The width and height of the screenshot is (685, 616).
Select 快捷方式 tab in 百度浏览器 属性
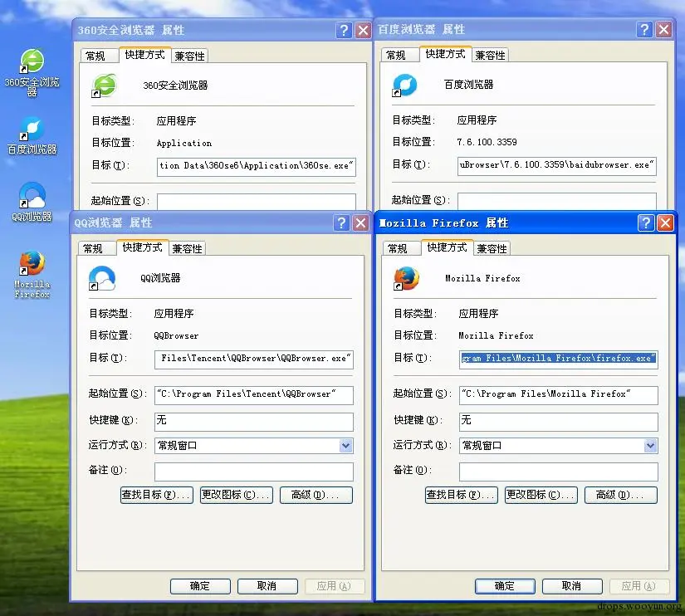pyautogui.click(x=445, y=54)
